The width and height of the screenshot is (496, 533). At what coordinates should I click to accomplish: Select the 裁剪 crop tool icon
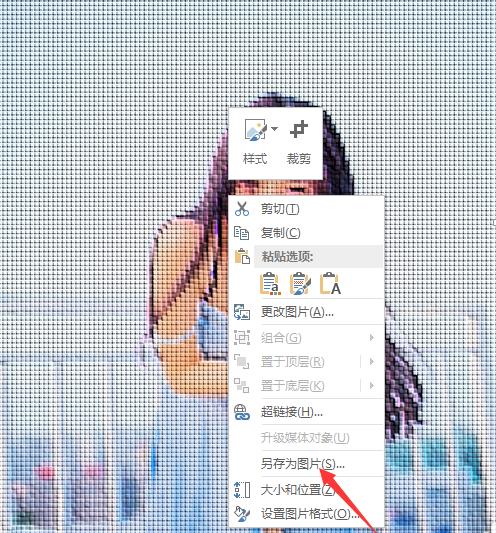[299, 129]
